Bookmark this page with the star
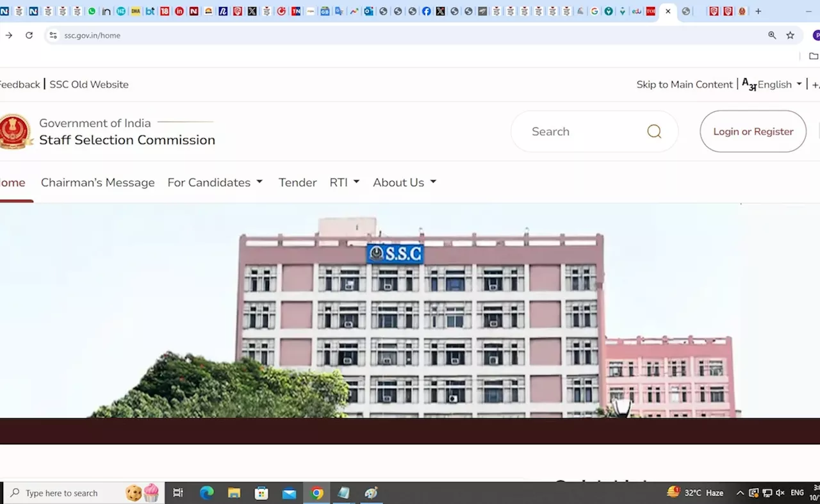Image resolution: width=820 pixels, height=504 pixels. [790, 35]
